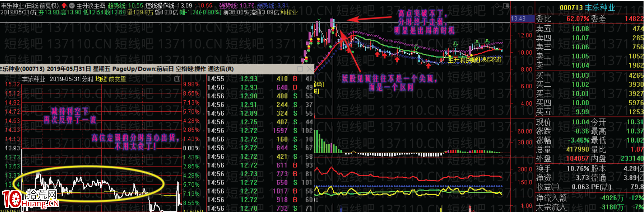Click the 种植业 sector link in header
Image resolution: width=644 pixels, height=212 pixels.
click(x=289, y=13)
